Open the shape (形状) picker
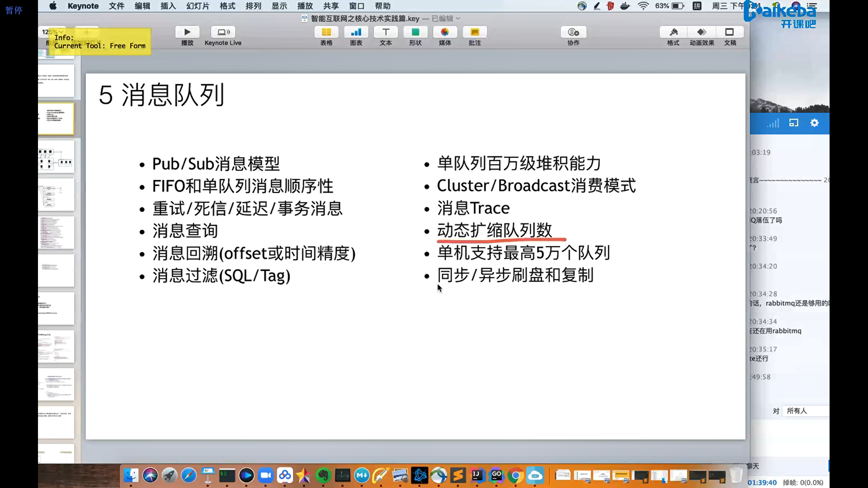 (415, 32)
